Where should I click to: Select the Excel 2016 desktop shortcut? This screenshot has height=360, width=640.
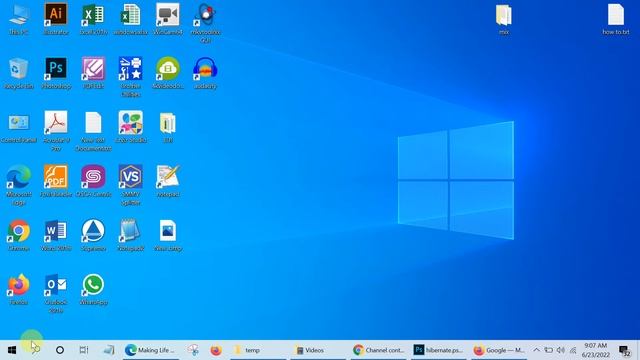tap(93, 19)
